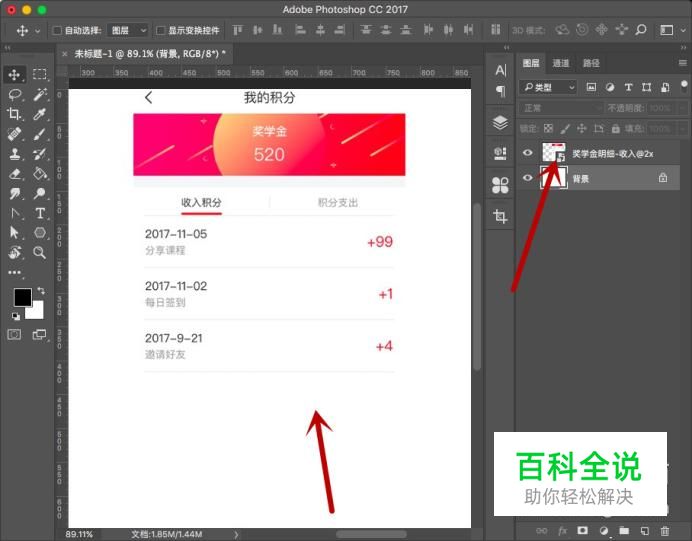692x541 pixels.
Task: Hide the 奖学金明细-收入@2x layer
Action: click(x=527, y=153)
